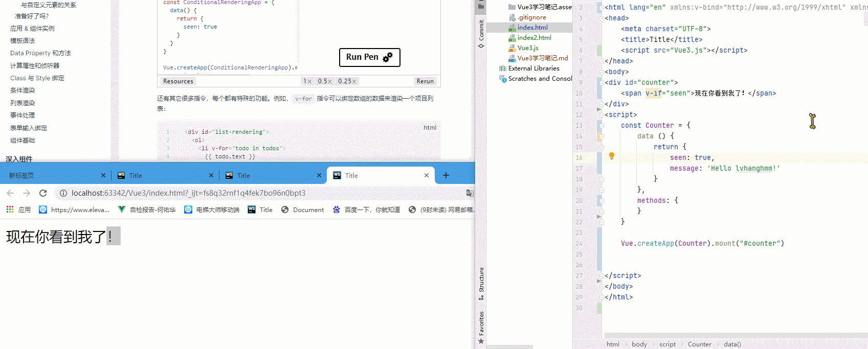Click the browser back arrow
Viewport: 868px width, 349px height.
coord(10,193)
